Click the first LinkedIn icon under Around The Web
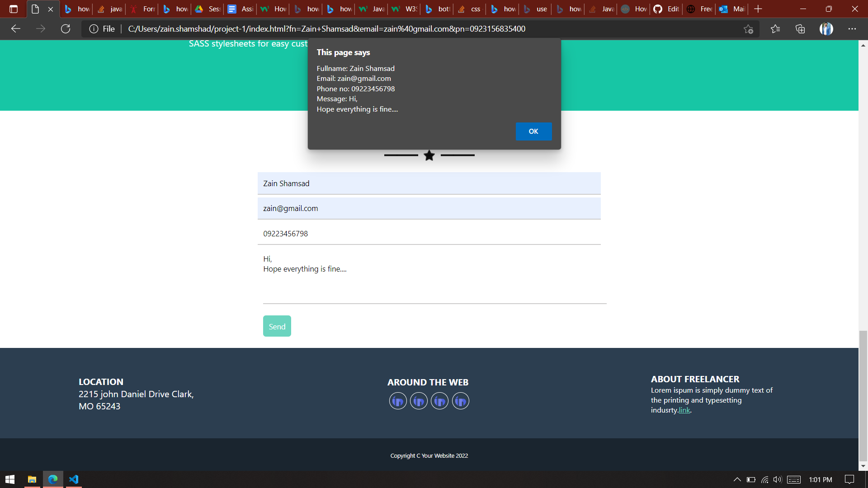Image resolution: width=868 pixels, height=488 pixels. (x=397, y=401)
